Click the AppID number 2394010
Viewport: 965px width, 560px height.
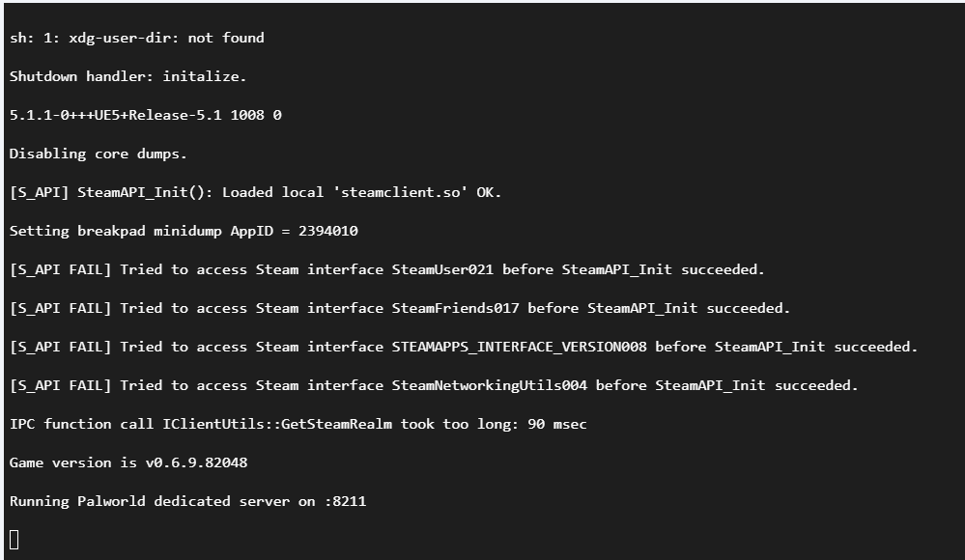(327, 231)
